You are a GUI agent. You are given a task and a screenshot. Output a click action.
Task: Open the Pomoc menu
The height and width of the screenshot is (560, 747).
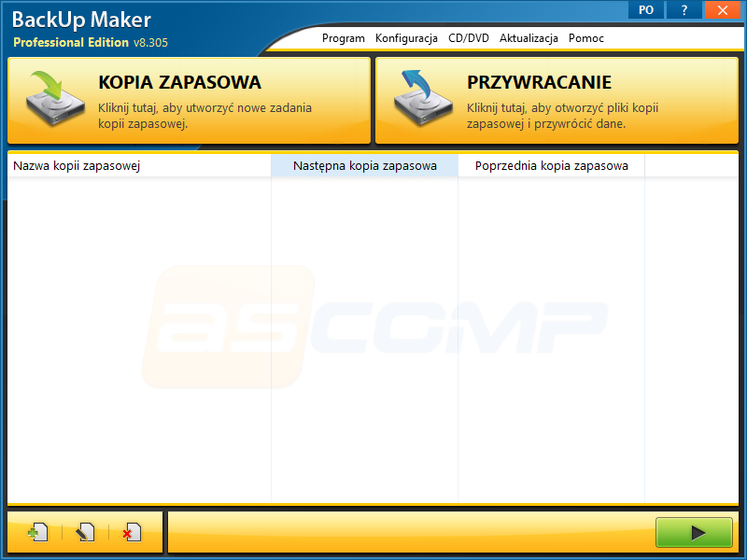click(586, 38)
